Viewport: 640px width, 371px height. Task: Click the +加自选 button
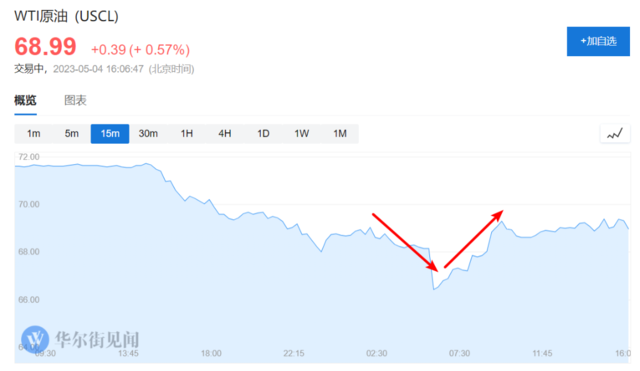tap(598, 41)
